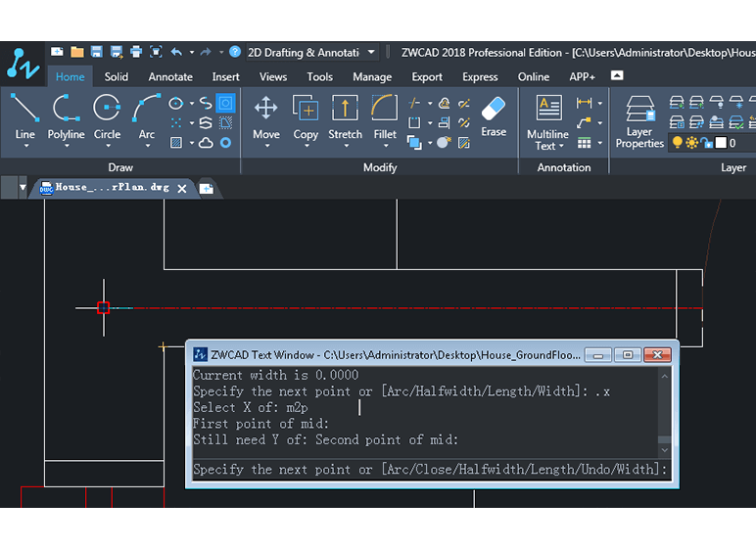Add a new drawing tab

coord(207,189)
